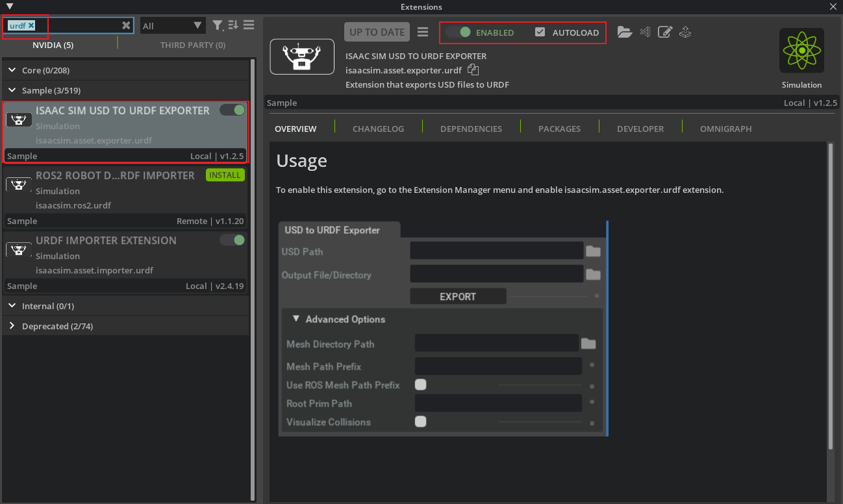Open the extension filter options
Image resolution: width=843 pixels, height=504 pixels.
point(218,25)
